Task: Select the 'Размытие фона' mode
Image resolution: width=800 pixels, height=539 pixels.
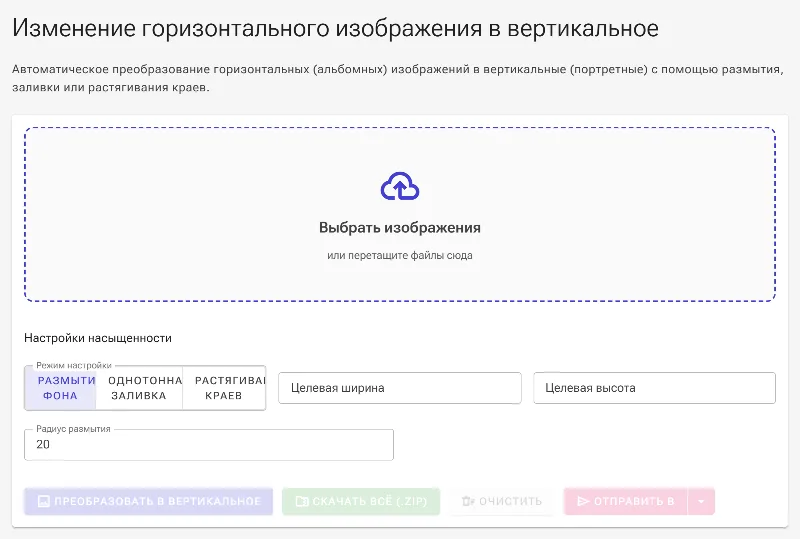Action: (x=60, y=388)
